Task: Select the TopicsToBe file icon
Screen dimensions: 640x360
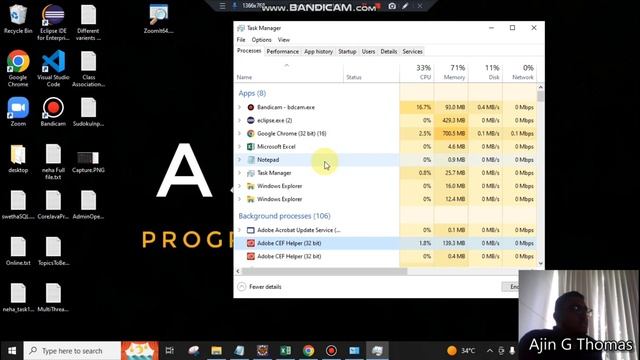Action: (53, 251)
